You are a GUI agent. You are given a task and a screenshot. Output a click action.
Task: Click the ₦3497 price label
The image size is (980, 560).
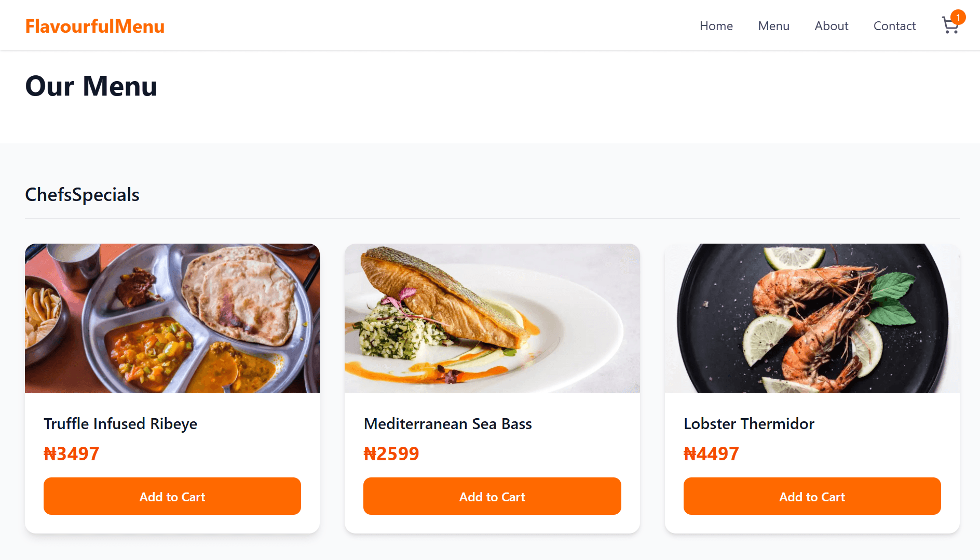pos(72,454)
